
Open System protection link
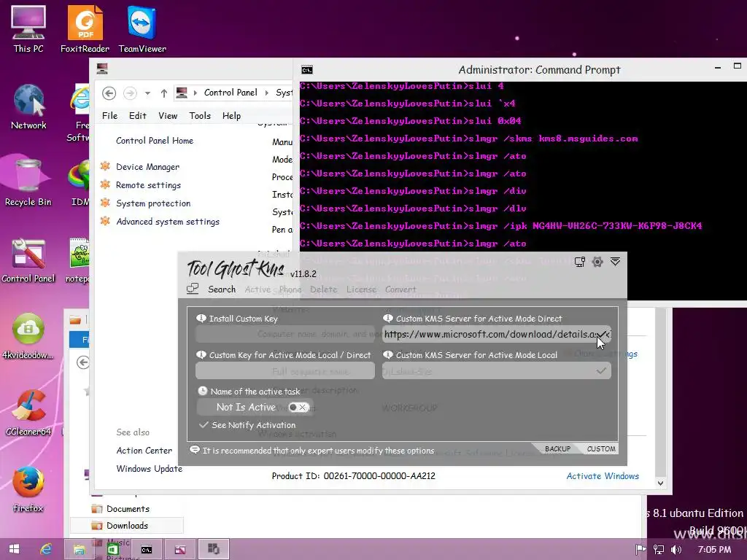pos(153,203)
